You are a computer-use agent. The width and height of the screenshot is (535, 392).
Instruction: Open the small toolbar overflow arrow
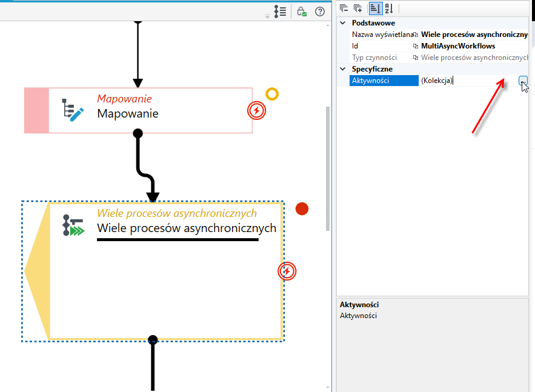[x=267, y=16]
